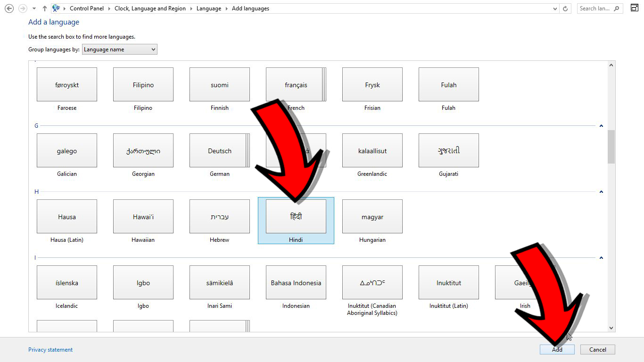Select the français language tile
The height and width of the screenshot is (362, 644).
[296, 84]
